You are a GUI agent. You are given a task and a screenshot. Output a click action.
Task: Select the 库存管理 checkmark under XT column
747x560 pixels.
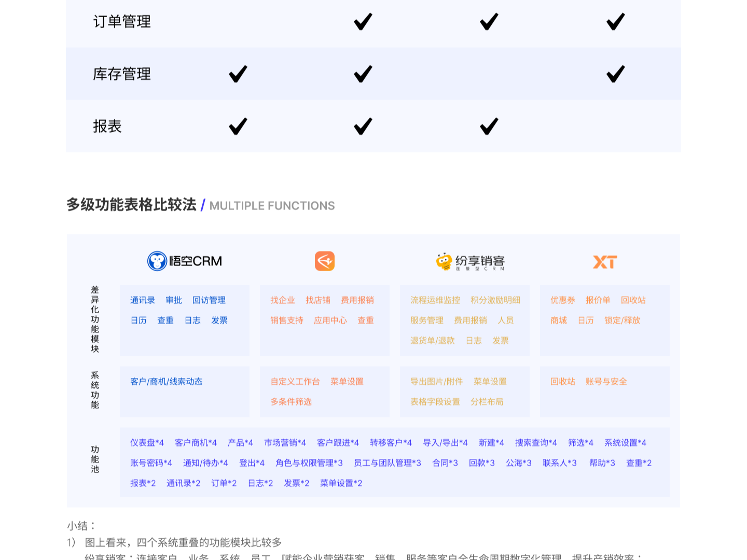pos(614,74)
